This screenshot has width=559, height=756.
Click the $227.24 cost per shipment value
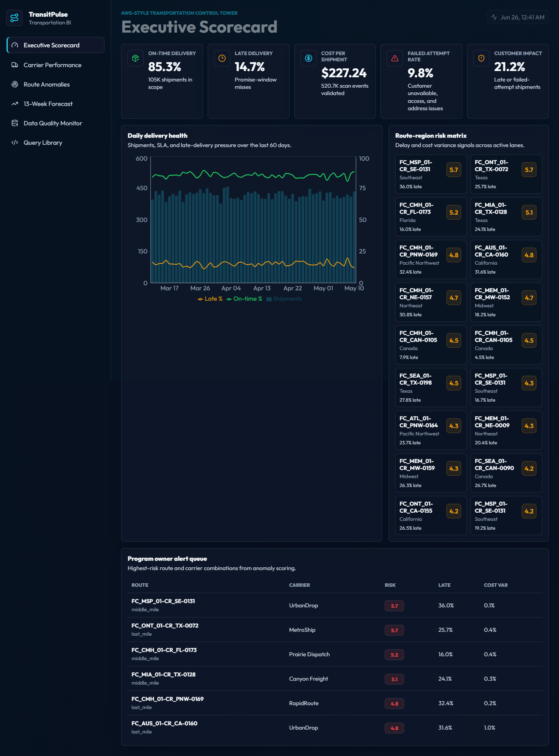[x=344, y=73]
